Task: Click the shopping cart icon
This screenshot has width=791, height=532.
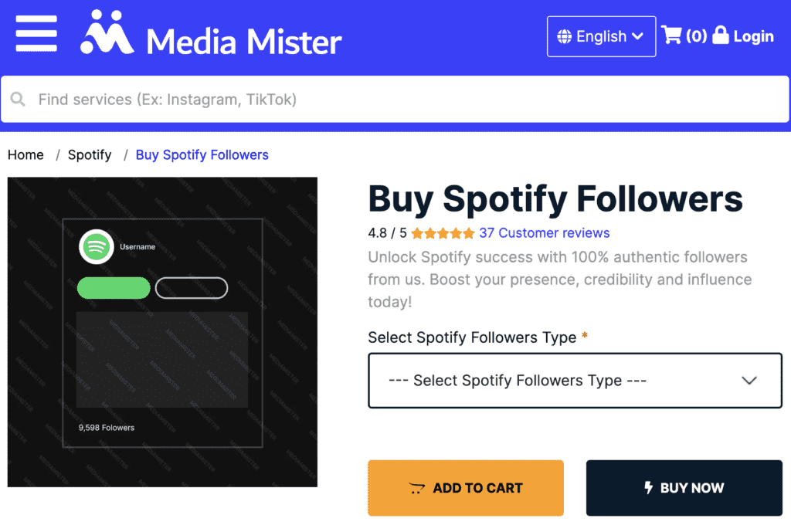Action: (x=674, y=35)
